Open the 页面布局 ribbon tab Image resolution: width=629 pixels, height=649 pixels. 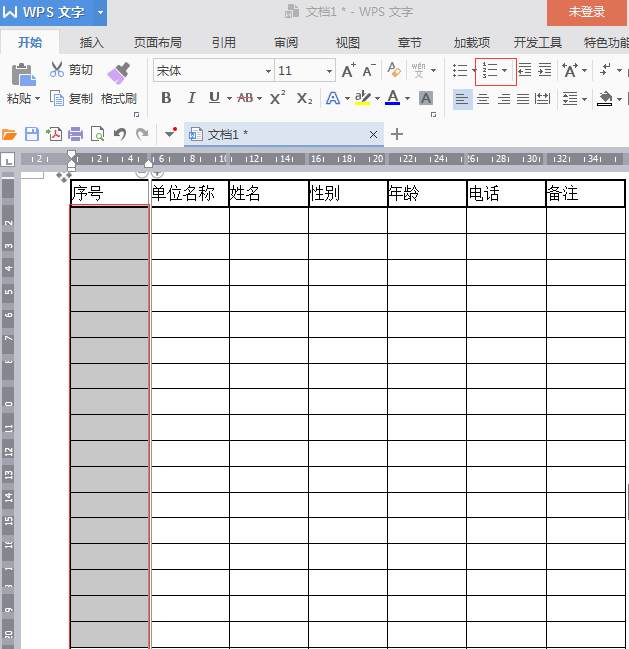click(x=157, y=43)
